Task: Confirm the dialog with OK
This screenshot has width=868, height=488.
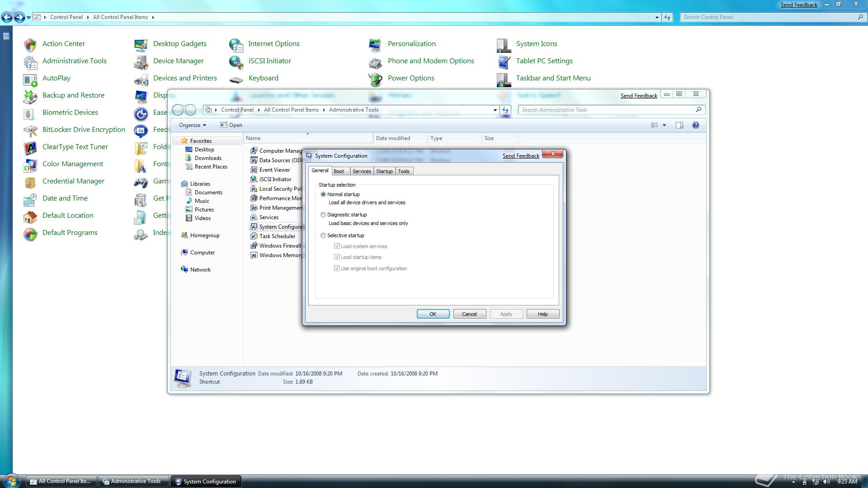Action: [433, 314]
